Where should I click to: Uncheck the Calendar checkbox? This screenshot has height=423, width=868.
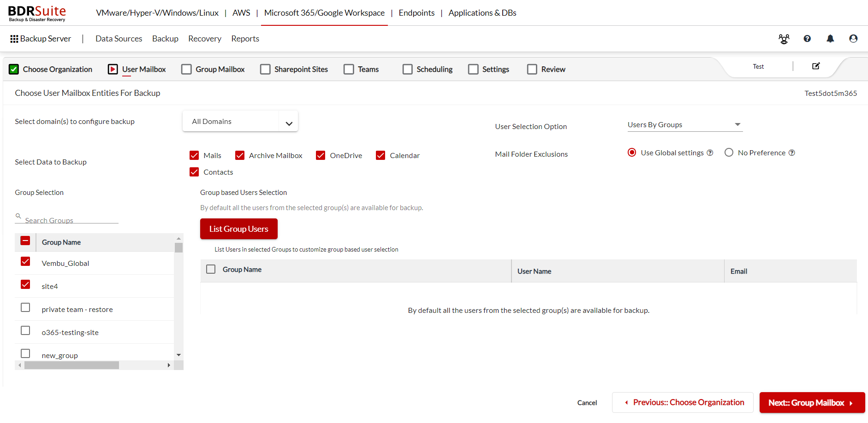[380, 155]
